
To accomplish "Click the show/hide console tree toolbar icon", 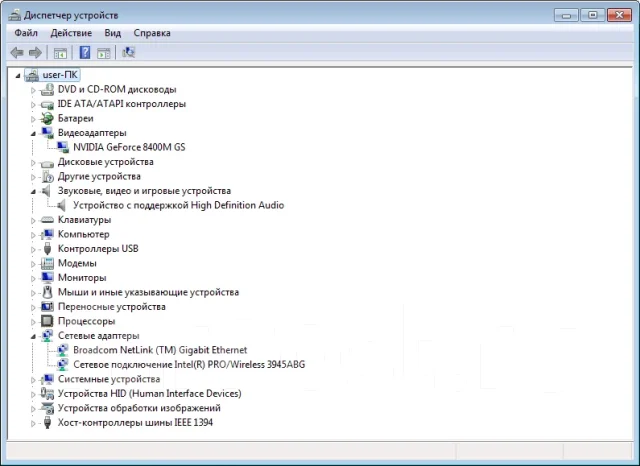I will (x=60, y=53).
